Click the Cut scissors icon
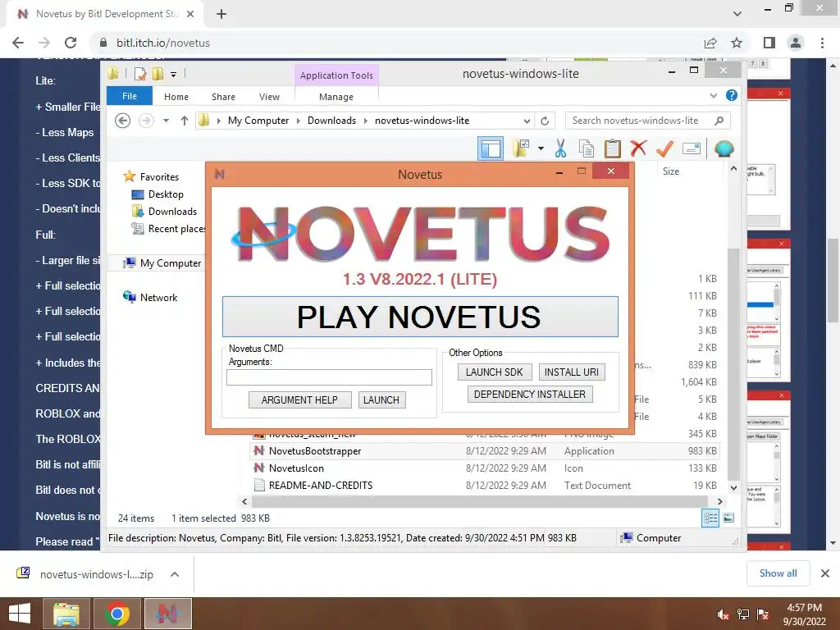Viewport: 840px width, 630px height. (560, 148)
